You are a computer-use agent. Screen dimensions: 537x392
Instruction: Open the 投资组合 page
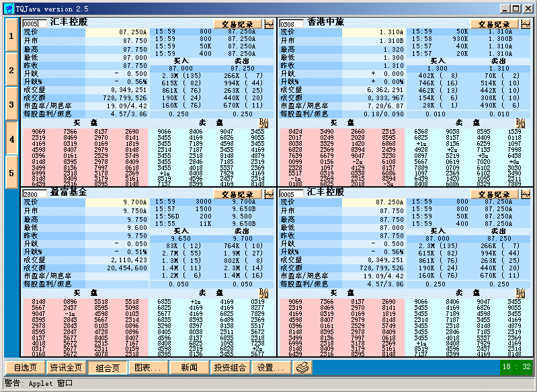click(x=230, y=368)
